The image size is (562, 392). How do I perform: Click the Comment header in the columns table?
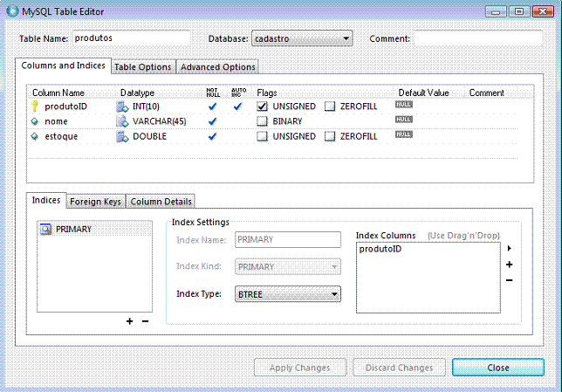486,93
